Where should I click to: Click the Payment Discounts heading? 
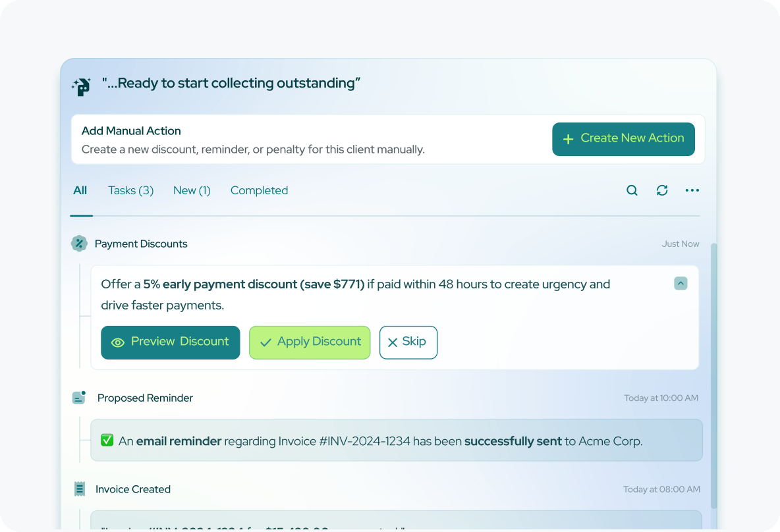click(x=141, y=244)
